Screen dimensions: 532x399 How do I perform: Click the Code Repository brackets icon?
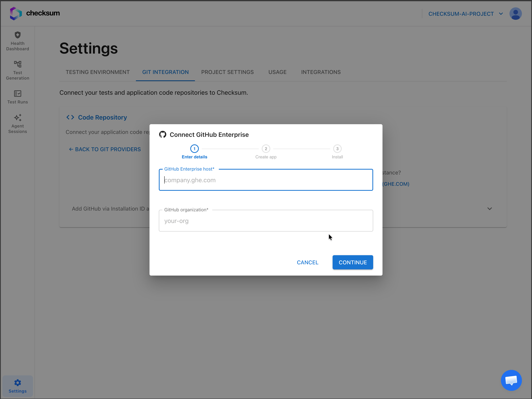click(70, 117)
